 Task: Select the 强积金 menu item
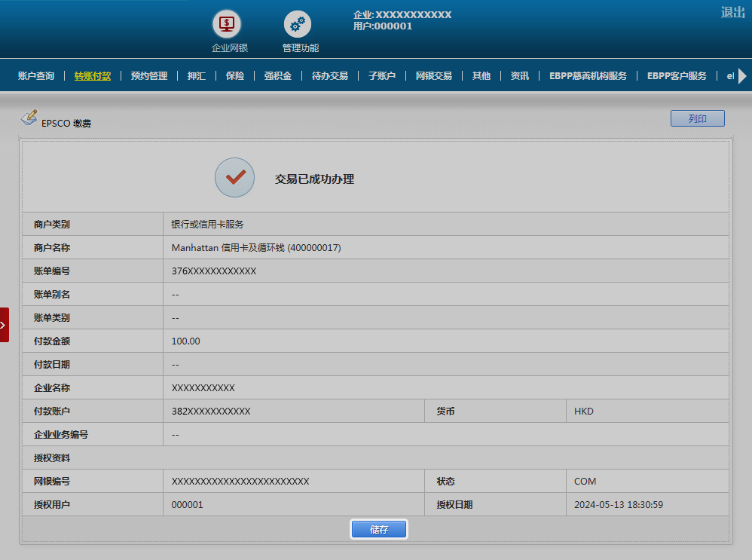(x=278, y=76)
